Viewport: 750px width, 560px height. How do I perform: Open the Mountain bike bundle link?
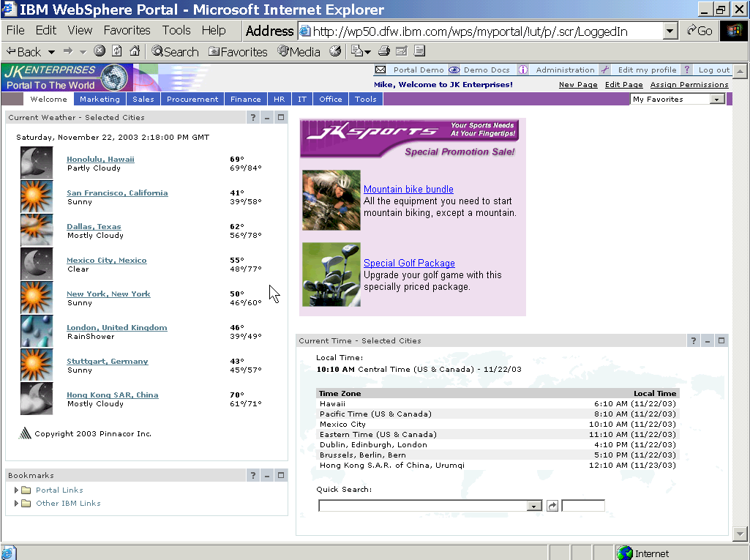pyautogui.click(x=408, y=189)
